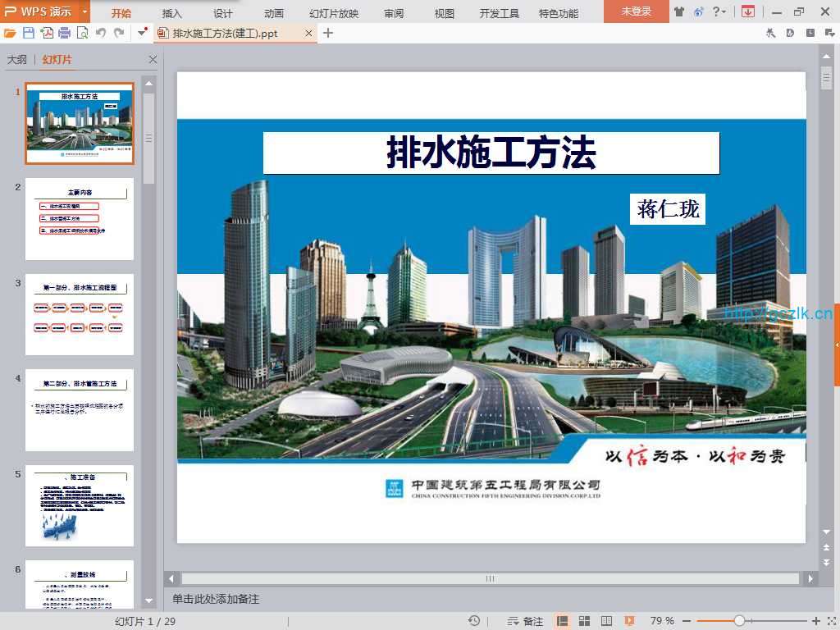Click the Open folder icon
Viewport: 840px width, 630px height.
point(10,33)
